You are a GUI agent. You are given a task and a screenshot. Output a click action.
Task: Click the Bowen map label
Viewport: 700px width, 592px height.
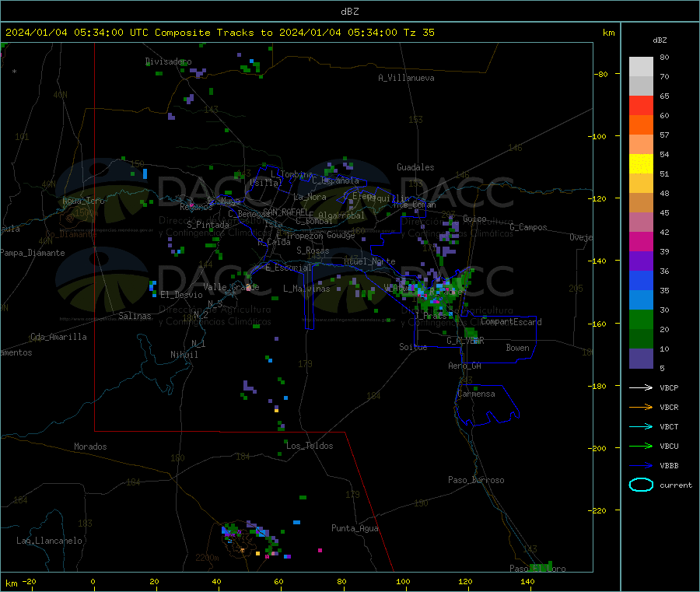point(517,348)
